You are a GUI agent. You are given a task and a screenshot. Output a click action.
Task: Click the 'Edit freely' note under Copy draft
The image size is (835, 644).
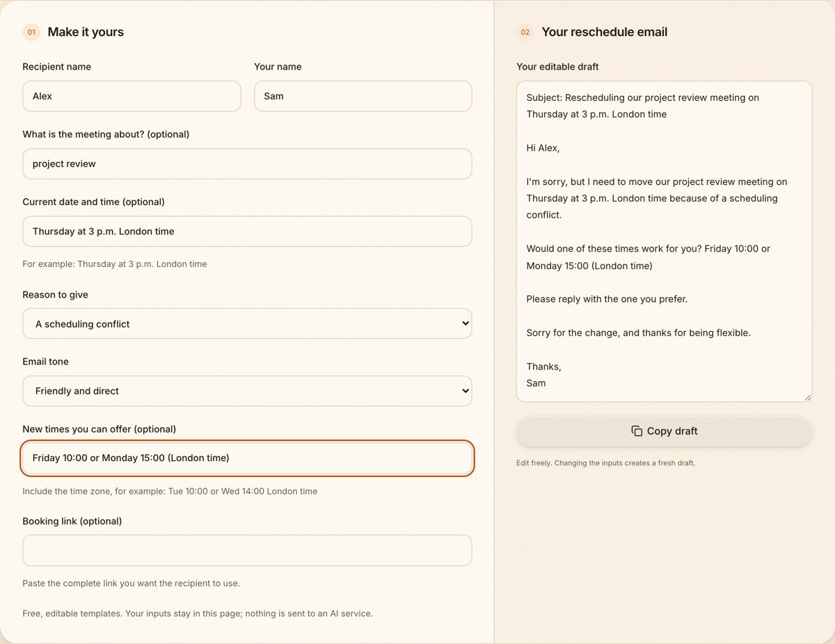tap(605, 463)
